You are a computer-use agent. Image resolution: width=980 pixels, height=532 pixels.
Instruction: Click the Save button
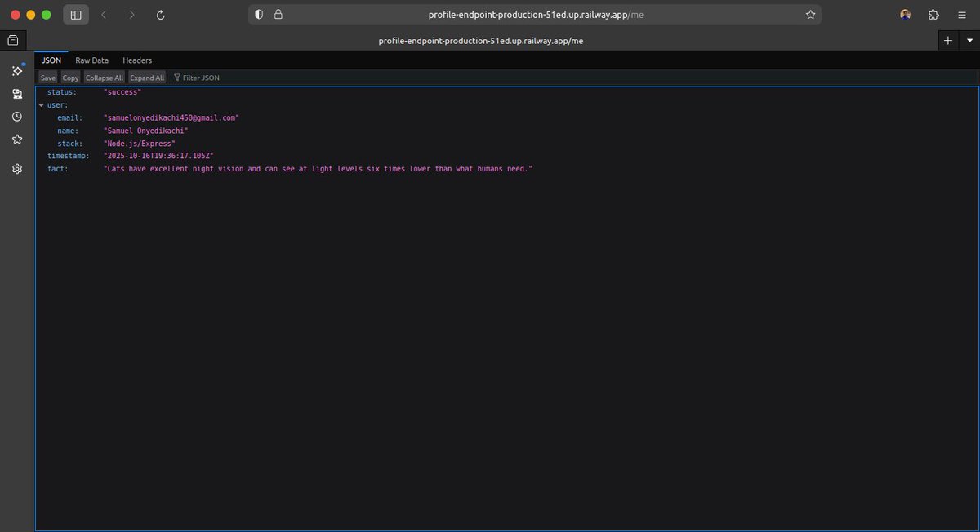coord(47,78)
